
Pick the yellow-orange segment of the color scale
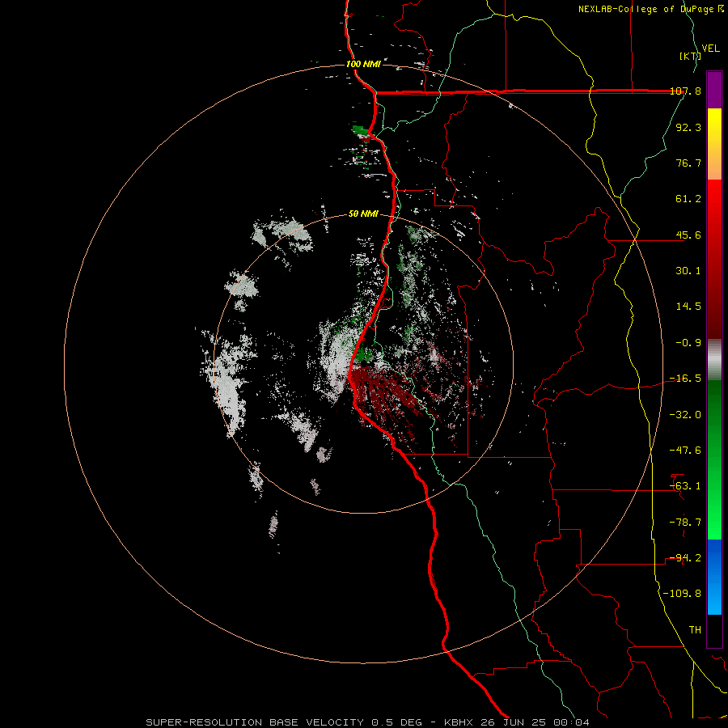point(714,144)
